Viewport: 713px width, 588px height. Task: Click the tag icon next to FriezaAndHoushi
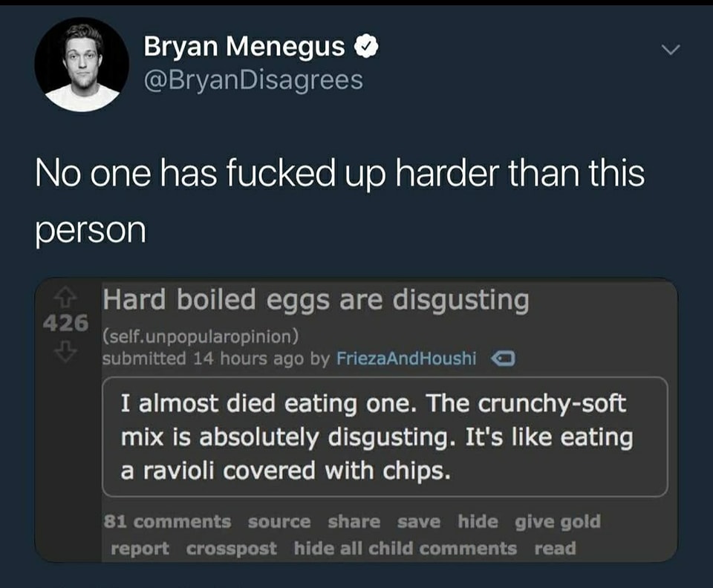pos(504,359)
